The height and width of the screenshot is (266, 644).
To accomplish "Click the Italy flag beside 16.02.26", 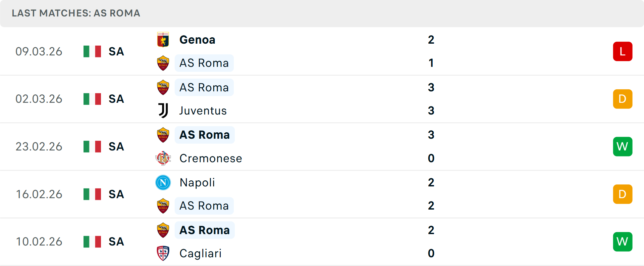I will point(92,194).
